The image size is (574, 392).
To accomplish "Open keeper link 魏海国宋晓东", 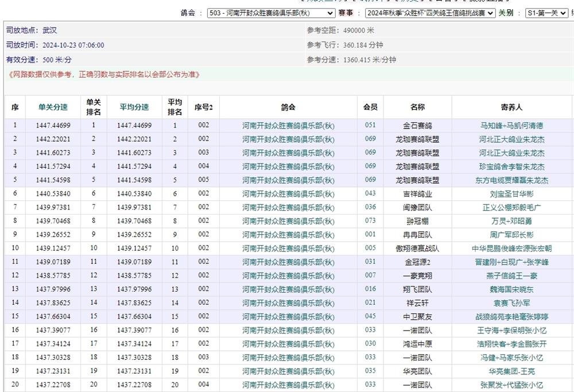I will [512, 289].
